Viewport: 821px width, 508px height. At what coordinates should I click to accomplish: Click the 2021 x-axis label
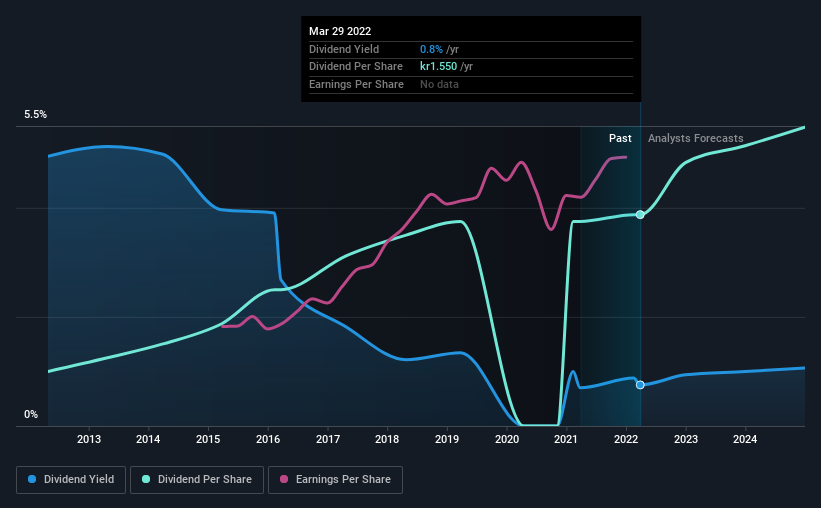565,439
